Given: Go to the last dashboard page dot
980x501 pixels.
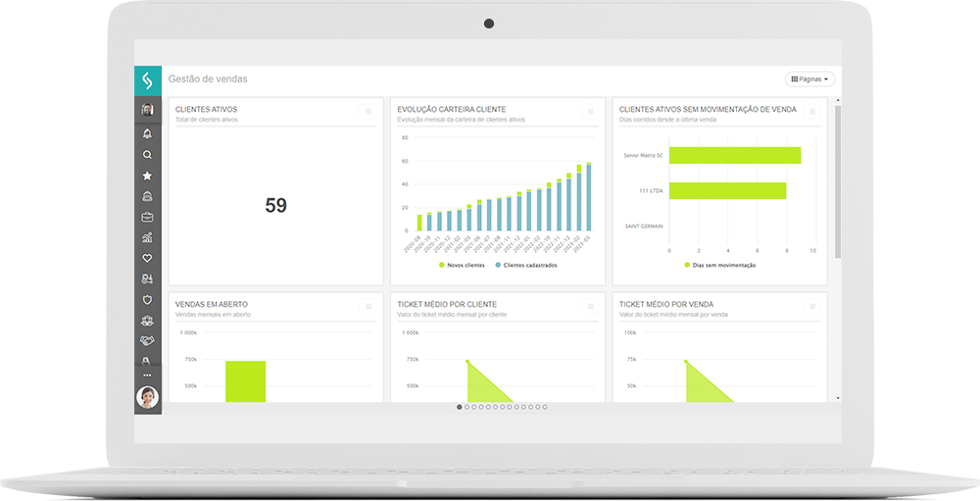Looking at the screenshot, I should (x=545, y=407).
